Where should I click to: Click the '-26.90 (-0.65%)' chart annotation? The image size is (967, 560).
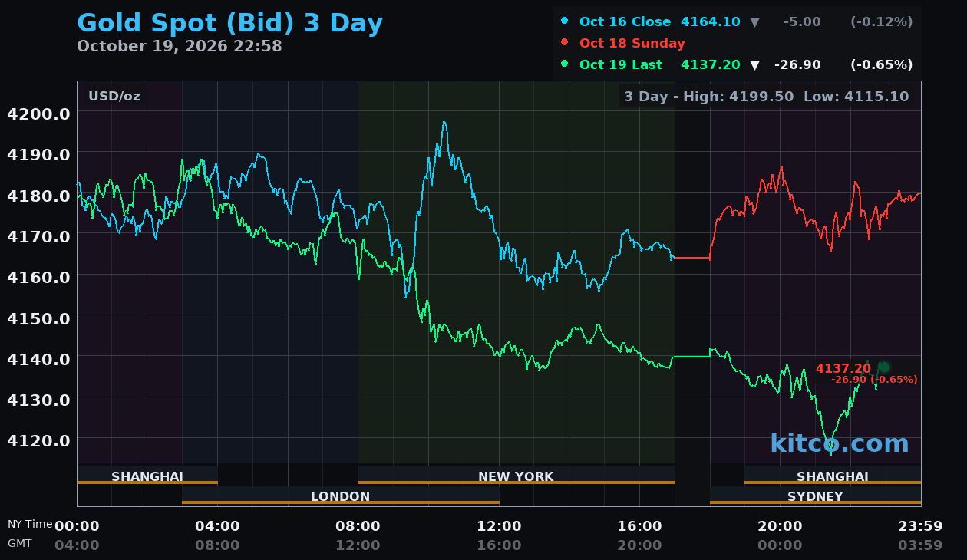874,380
